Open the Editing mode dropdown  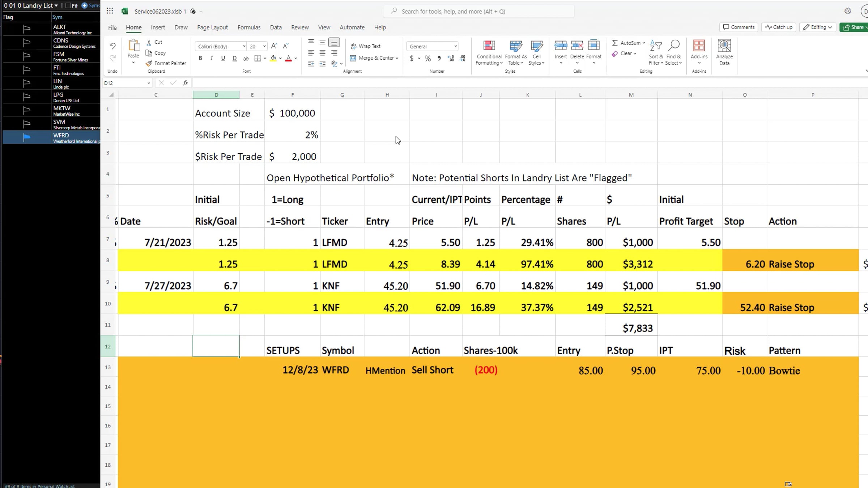tap(818, 27)
